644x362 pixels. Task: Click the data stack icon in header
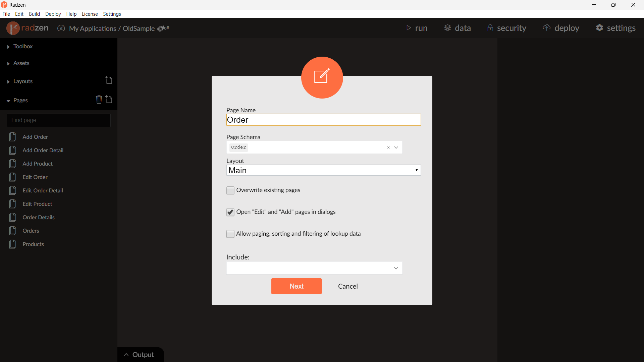(447, 28)
